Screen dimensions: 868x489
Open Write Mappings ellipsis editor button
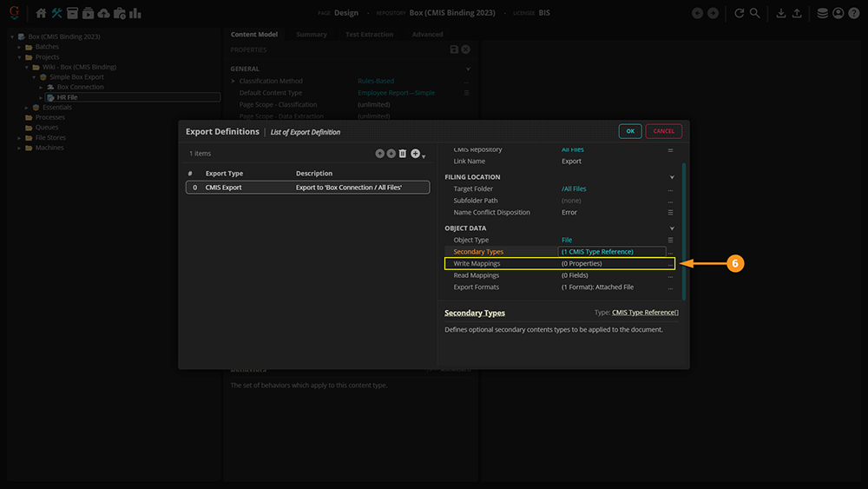click(x=670, y=264)
